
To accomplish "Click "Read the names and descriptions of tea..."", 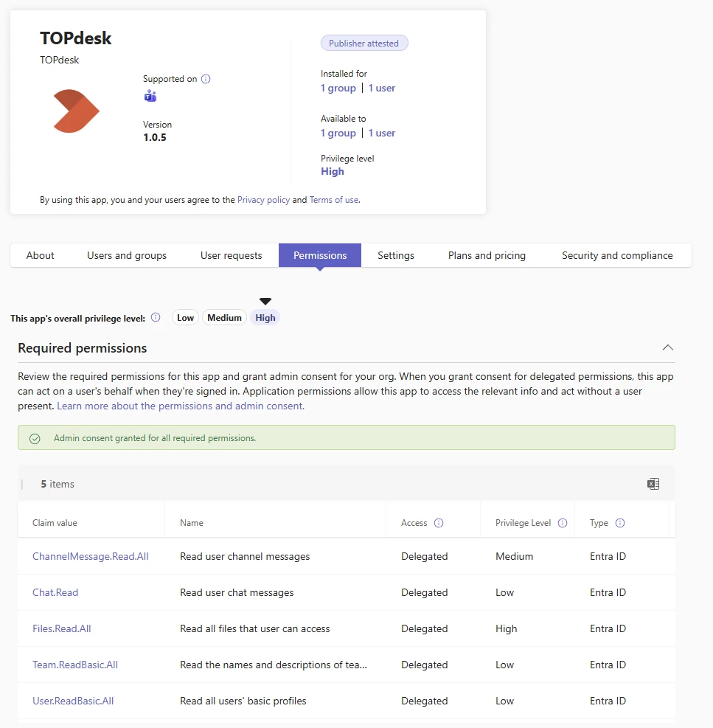I will 274,665.
